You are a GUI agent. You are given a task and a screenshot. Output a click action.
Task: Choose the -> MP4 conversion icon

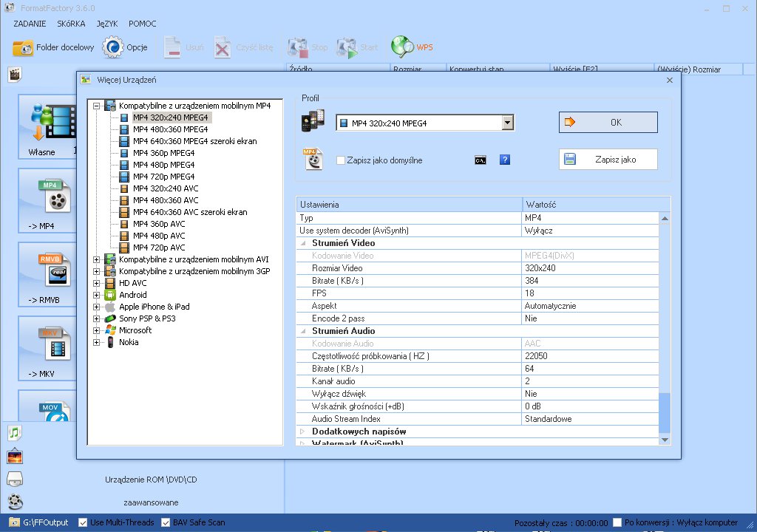pyautogui.click(x=54, y=197)
